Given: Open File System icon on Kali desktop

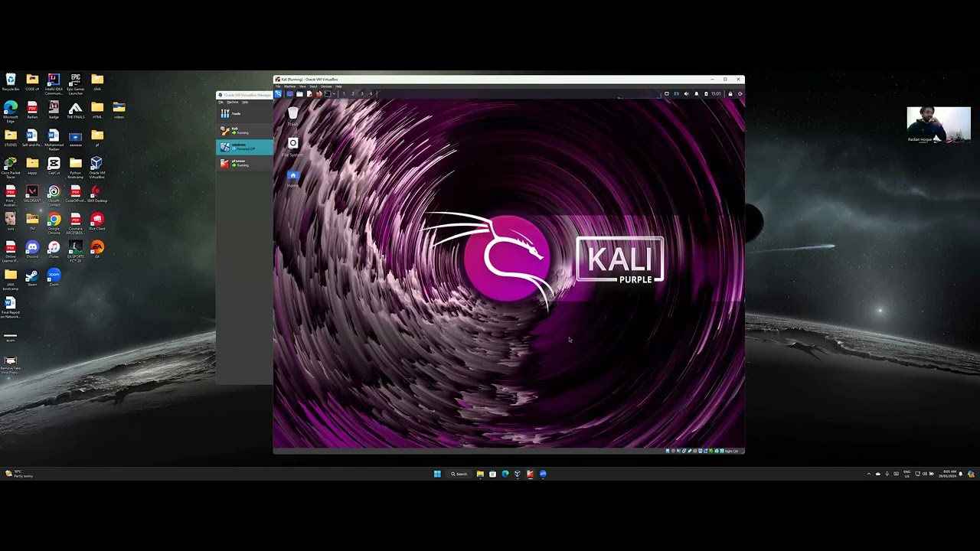Looking at the screenshot, I should point(292,146).
